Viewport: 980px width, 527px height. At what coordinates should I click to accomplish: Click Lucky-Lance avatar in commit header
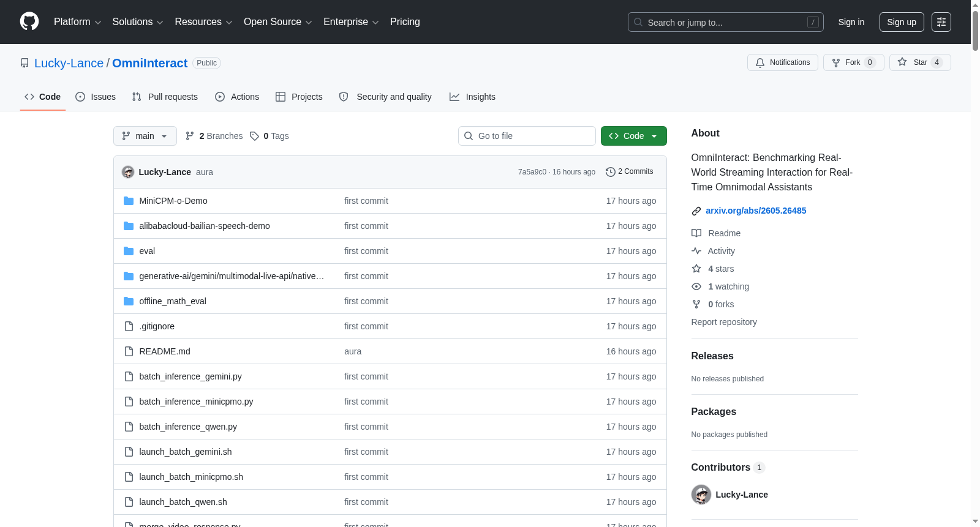(128, 172)
